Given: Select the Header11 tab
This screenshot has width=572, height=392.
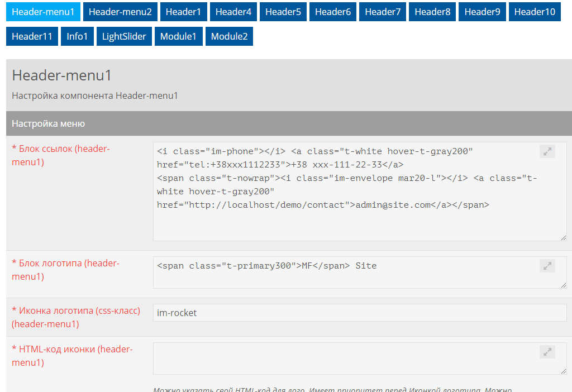Looking at the screenshot, I should (x=32, y=37).
